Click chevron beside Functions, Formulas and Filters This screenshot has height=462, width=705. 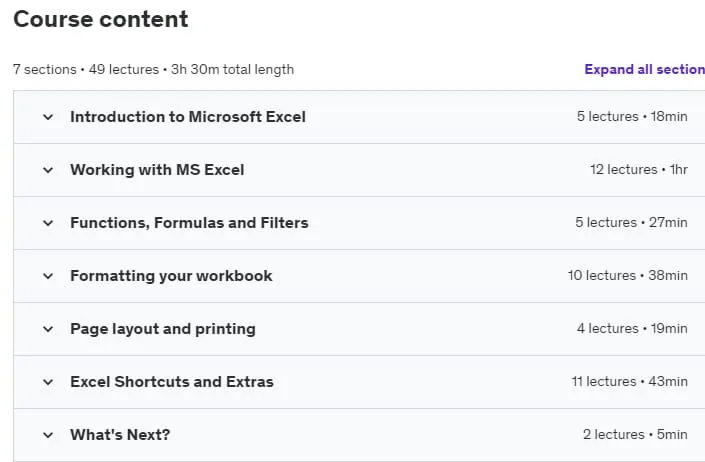tap(48, 223)
